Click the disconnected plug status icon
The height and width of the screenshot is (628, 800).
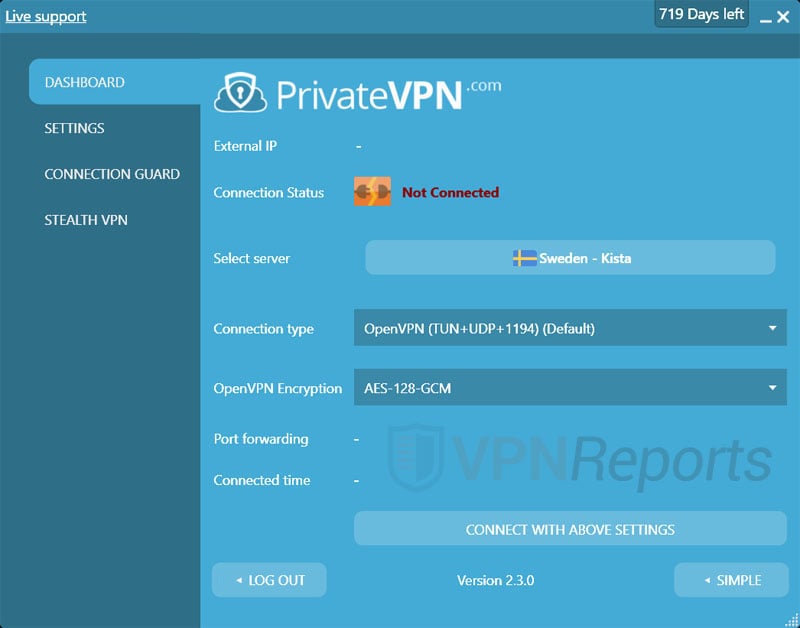372,192
